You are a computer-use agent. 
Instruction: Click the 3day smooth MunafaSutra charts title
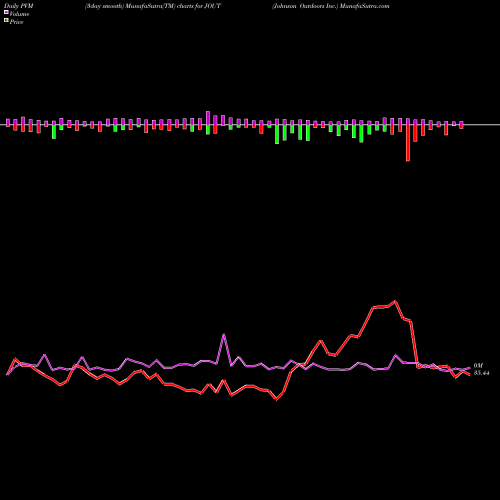pyautogui.click(x=153, y=6)
